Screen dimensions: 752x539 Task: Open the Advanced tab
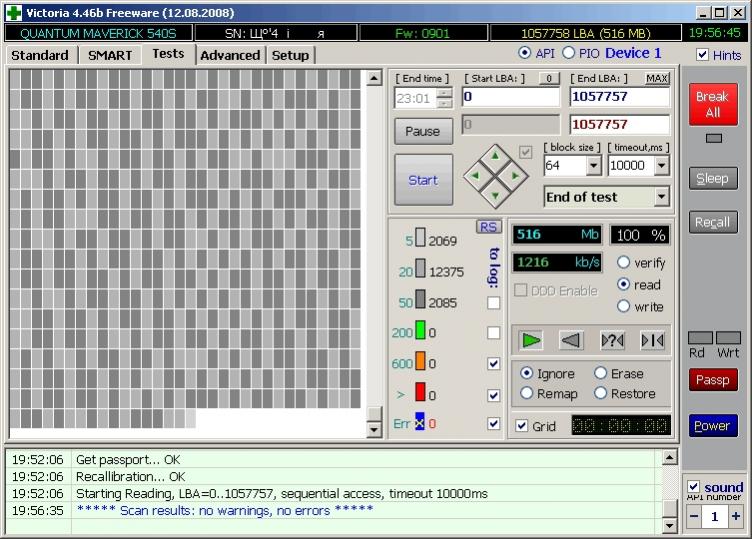pyautogui.click(x=230, y=55)
